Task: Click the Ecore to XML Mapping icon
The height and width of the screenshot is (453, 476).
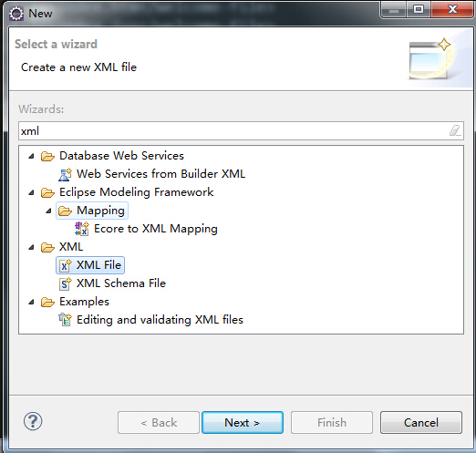Action: [82, 229]
